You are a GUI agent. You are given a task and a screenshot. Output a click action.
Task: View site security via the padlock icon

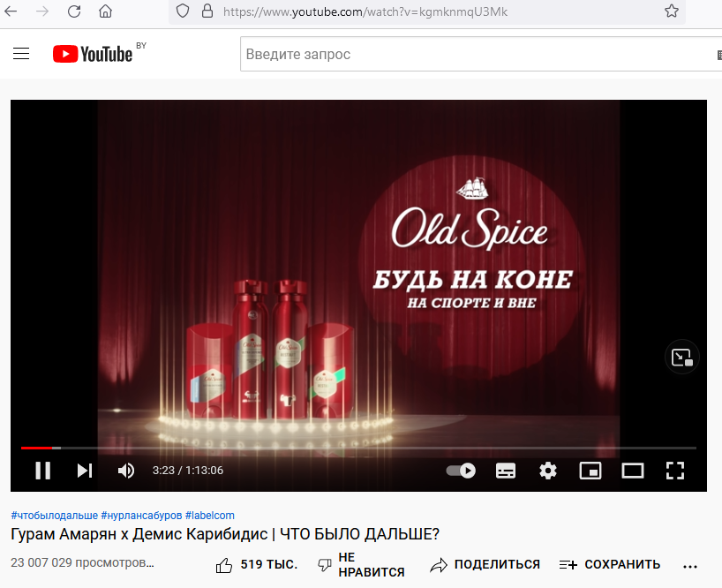(x=207, y=11)
